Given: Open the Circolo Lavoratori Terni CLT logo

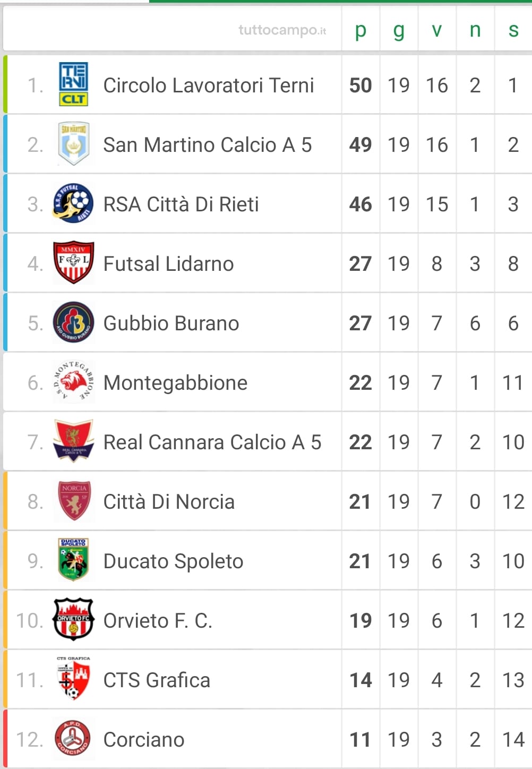Looking at the screenshot, I should 74,84.
